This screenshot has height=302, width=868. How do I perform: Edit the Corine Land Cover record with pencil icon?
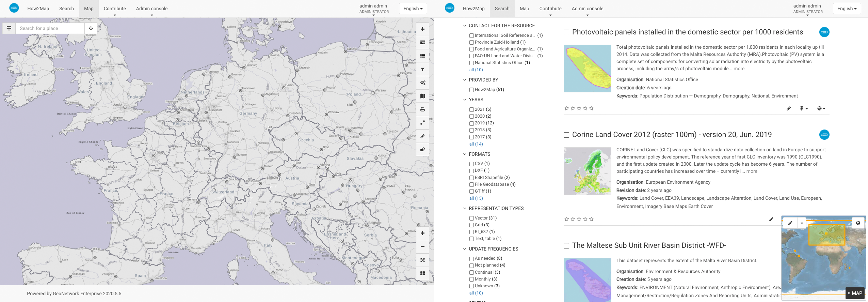[771, 219]
